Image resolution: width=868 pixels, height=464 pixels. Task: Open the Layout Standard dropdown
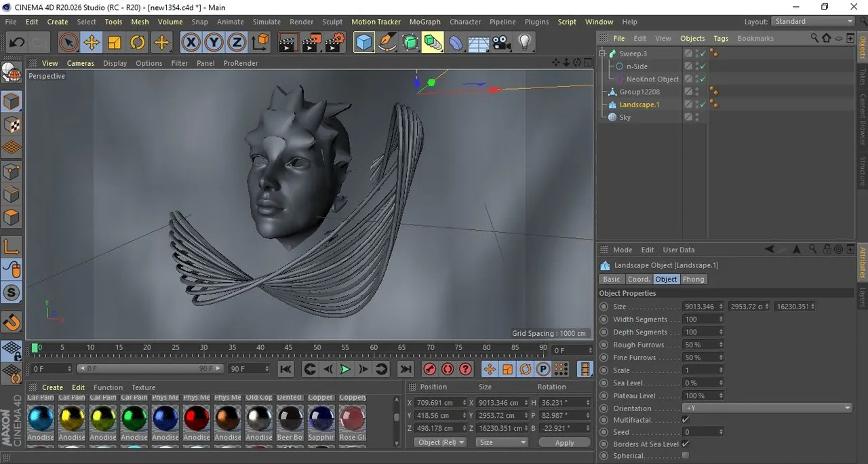814,22
